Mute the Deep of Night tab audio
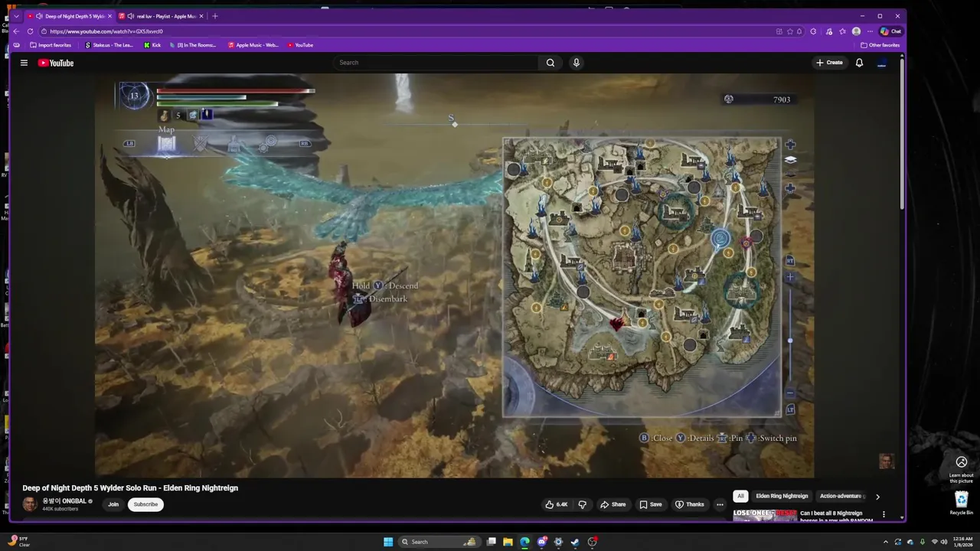The height and width of the screenshot is (551, 980). coord(39,16)
